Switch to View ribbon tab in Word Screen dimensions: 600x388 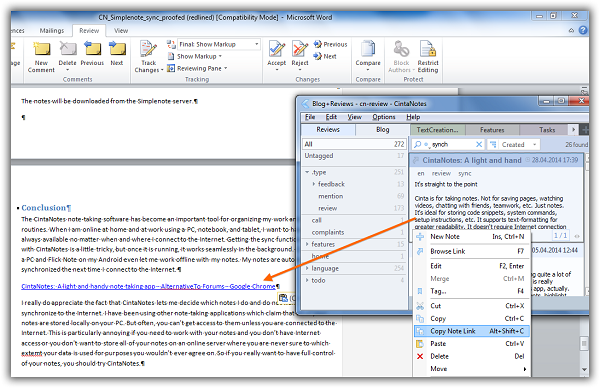pyautogui.click(x=121, y=31)
